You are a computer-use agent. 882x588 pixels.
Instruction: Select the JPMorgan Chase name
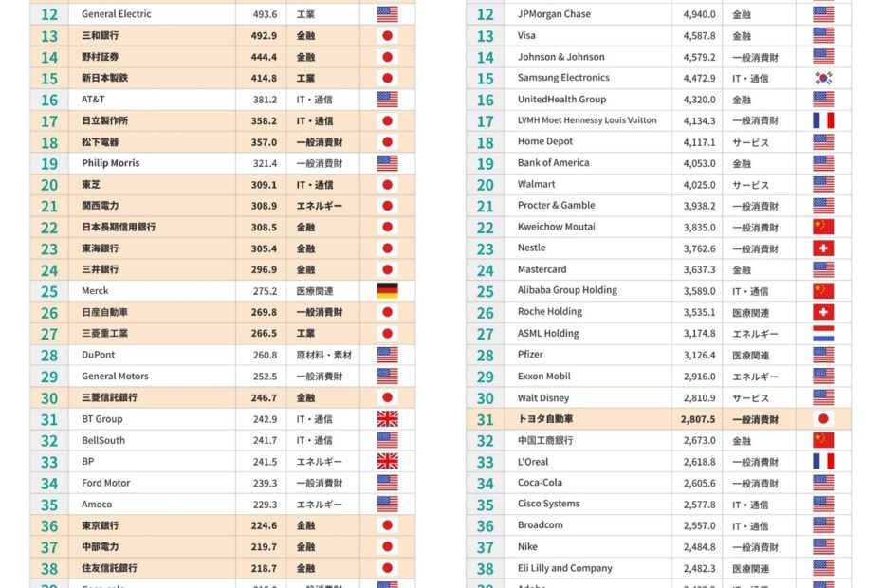554,14
